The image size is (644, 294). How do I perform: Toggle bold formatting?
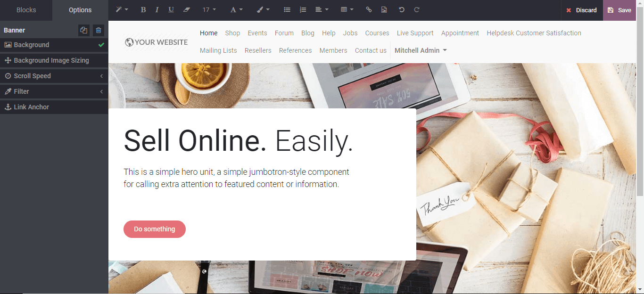[143, 10]
